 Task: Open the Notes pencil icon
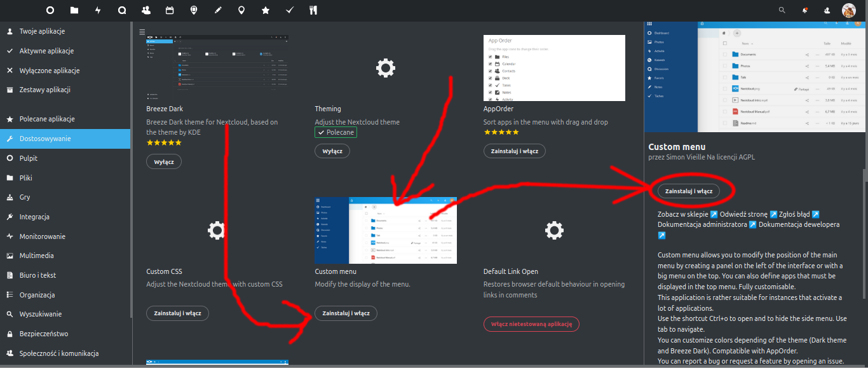tap(218, 10)
